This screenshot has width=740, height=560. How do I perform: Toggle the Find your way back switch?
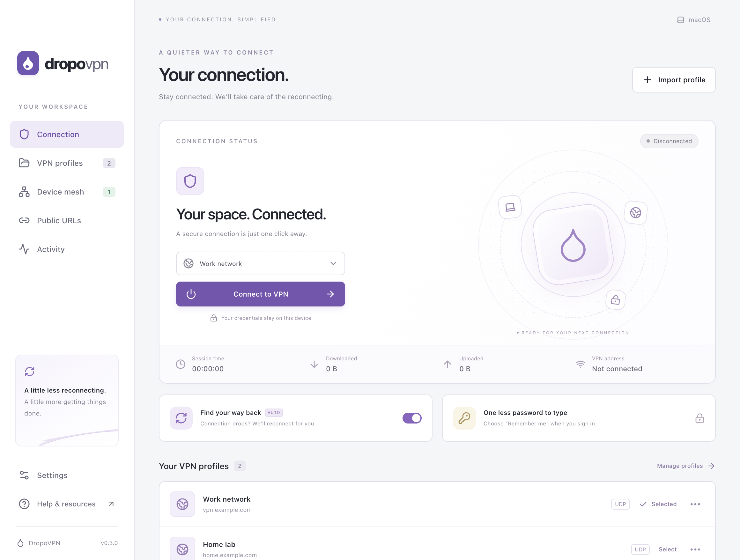412,418
